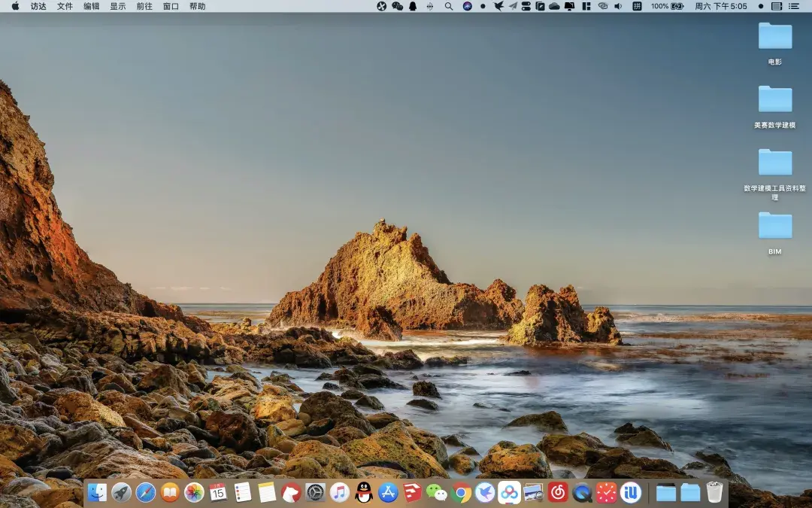Open NetEase Music in the dock
This screenshot has width=812, height=508.
pyautogui.click(x=558, y=493)
